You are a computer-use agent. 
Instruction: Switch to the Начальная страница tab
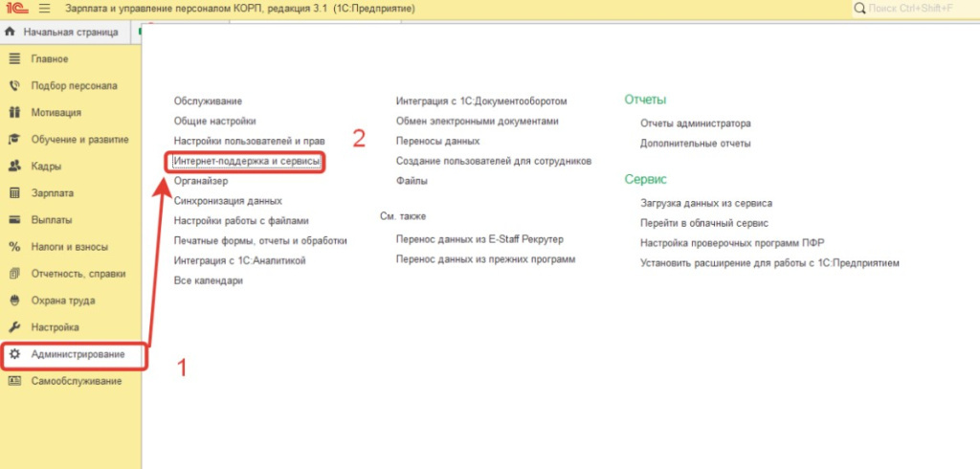pyautogui.click(x=64, y=32)
